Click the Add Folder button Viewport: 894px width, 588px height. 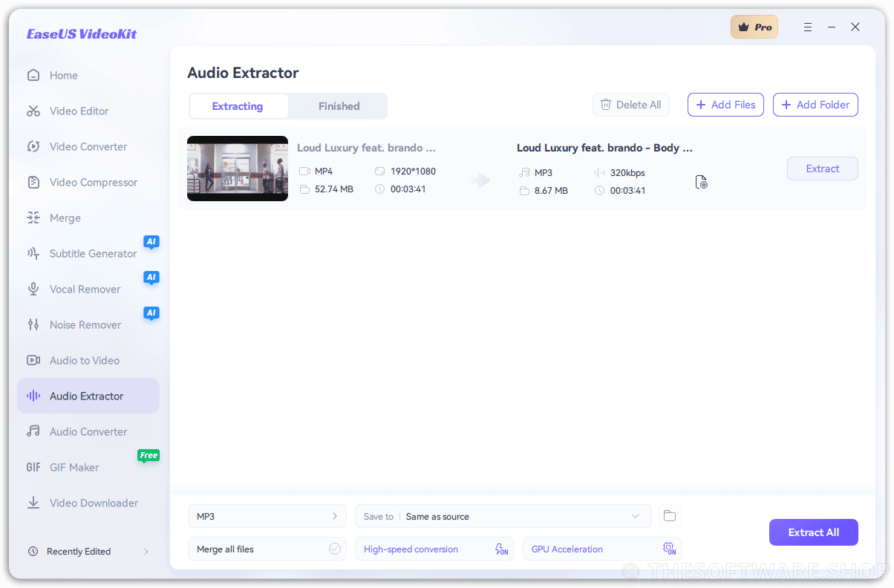click(x=815, y=105)
